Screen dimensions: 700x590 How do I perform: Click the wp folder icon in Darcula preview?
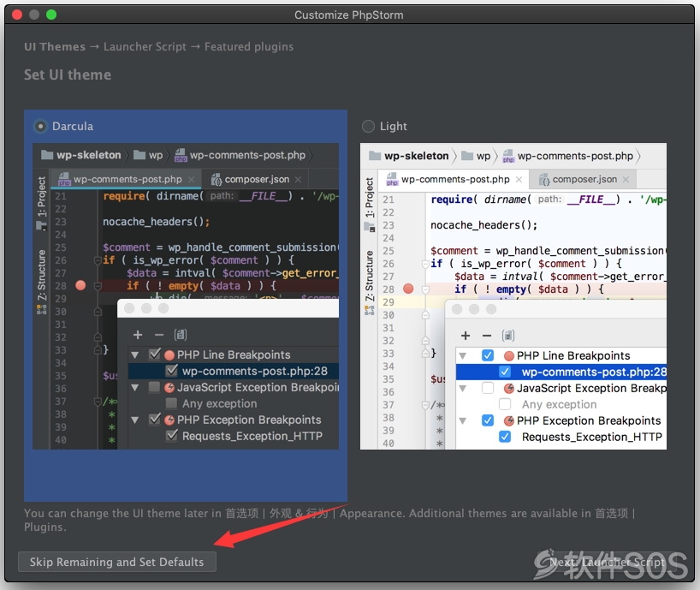point(139,155)
